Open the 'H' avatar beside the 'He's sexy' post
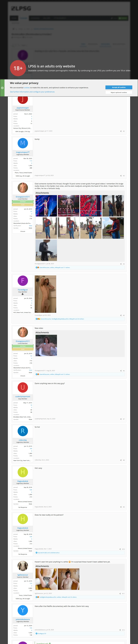The width and height of the screenshot is (138, 644). tap(23, 472)
